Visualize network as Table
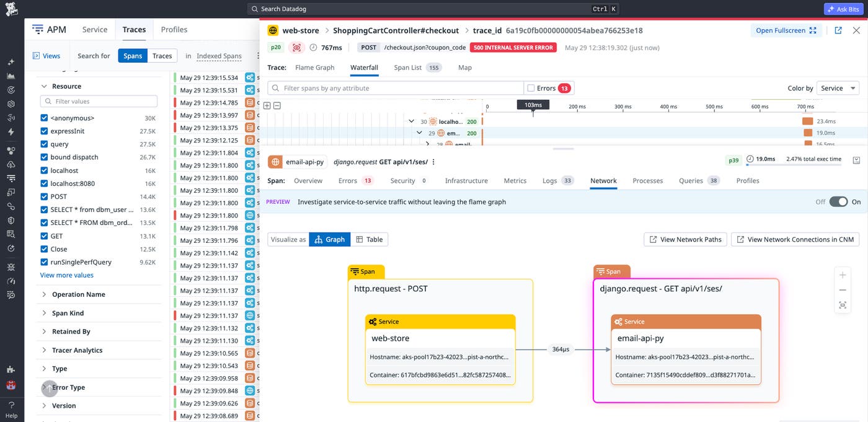This screenshot has width=868, height=422. click(370, 239)
